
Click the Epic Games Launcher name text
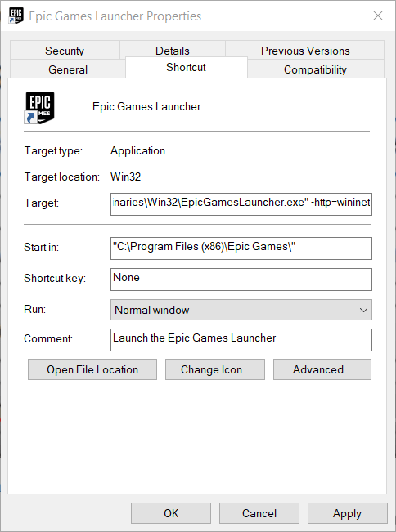coord(146,106)
